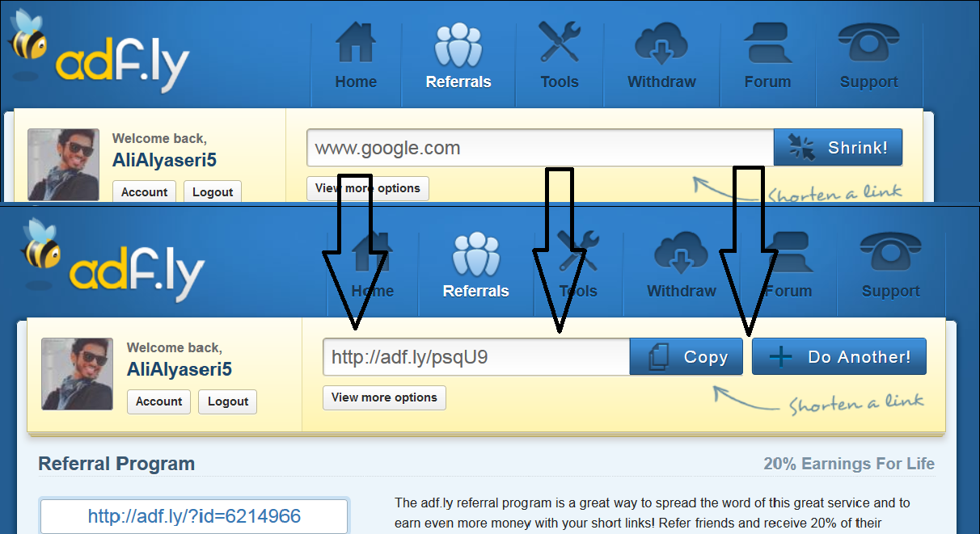Expand View more options in bottom panel
This screenshot has height=534, width=980.
384,397
